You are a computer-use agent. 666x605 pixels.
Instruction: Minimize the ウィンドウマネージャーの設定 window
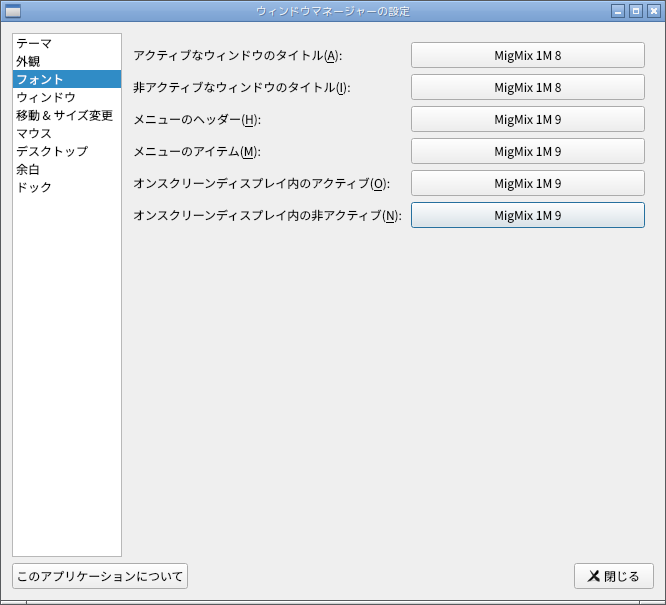coord(618,11)
